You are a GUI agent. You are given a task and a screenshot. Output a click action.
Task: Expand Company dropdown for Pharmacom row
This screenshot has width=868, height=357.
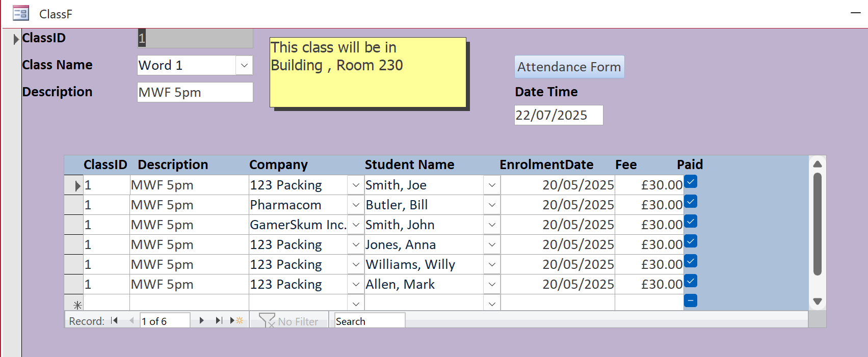356,205
